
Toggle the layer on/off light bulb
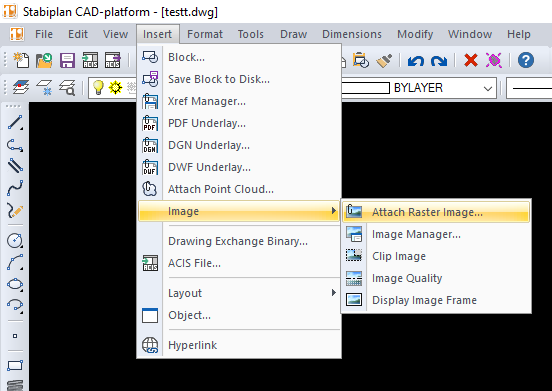pos(98,87)
